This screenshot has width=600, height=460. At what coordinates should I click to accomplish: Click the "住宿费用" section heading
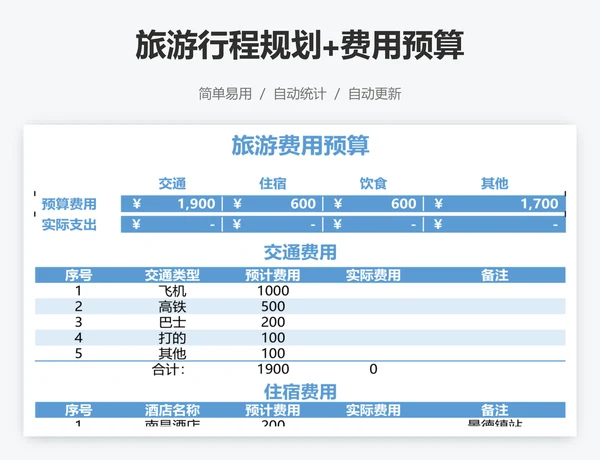300,392
